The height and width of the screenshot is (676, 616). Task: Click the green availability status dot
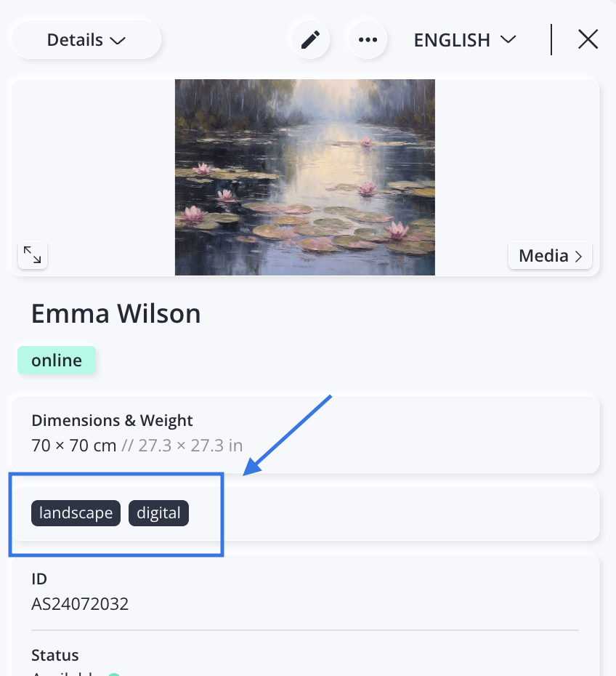[114, 675]
